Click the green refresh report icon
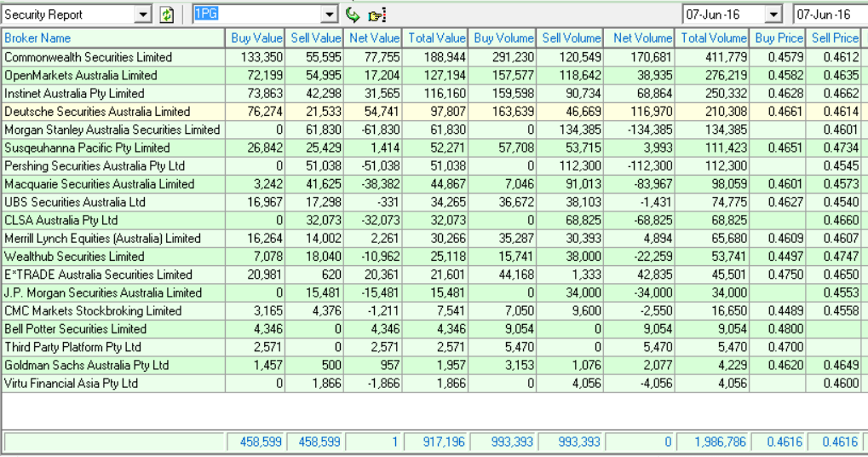The image size is (868, 457). pyautogui.click(x=167, y=15)
